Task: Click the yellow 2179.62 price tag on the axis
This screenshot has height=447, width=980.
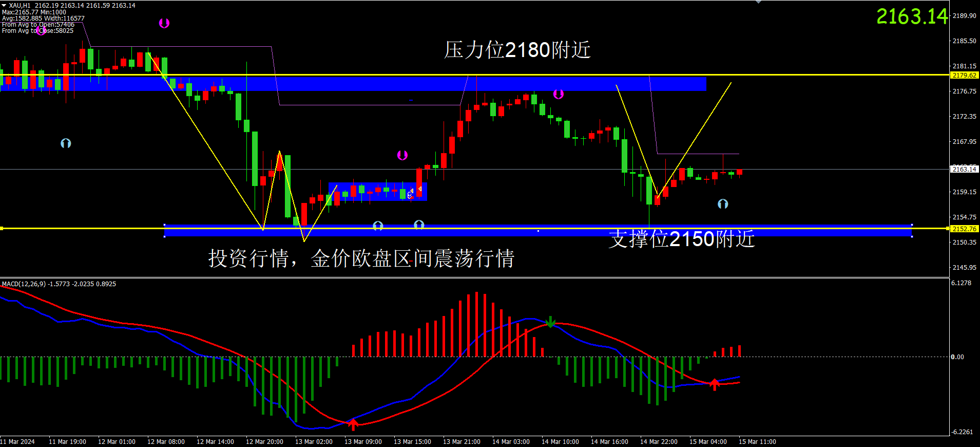Action: (x=964, y=76)
